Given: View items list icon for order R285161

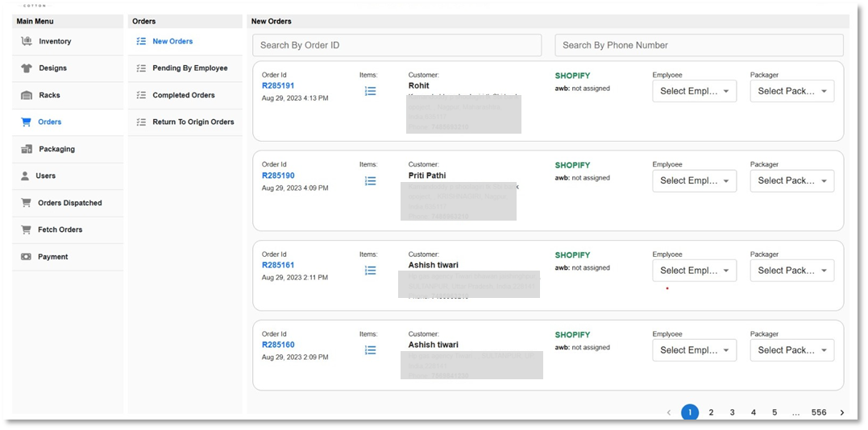Looking at the screenshot, I should 370,271.
